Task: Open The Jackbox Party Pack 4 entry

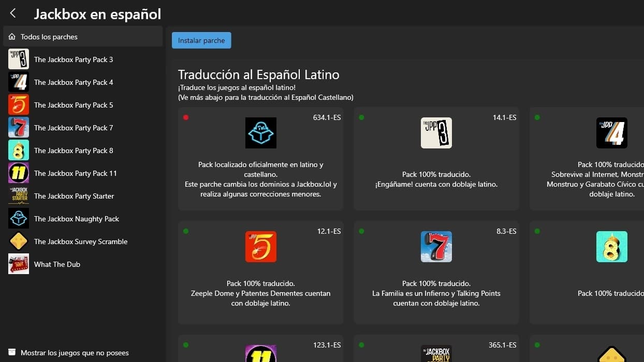Action: point(83,82)
